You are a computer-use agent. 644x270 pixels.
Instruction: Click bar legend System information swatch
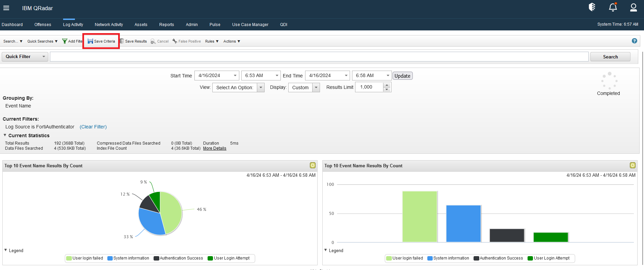coord(430,258)
